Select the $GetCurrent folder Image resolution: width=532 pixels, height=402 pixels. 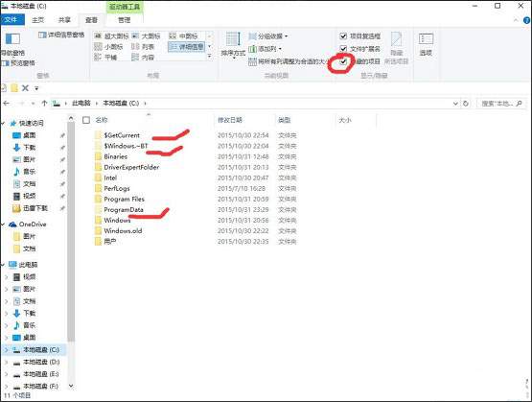[122, 135]
